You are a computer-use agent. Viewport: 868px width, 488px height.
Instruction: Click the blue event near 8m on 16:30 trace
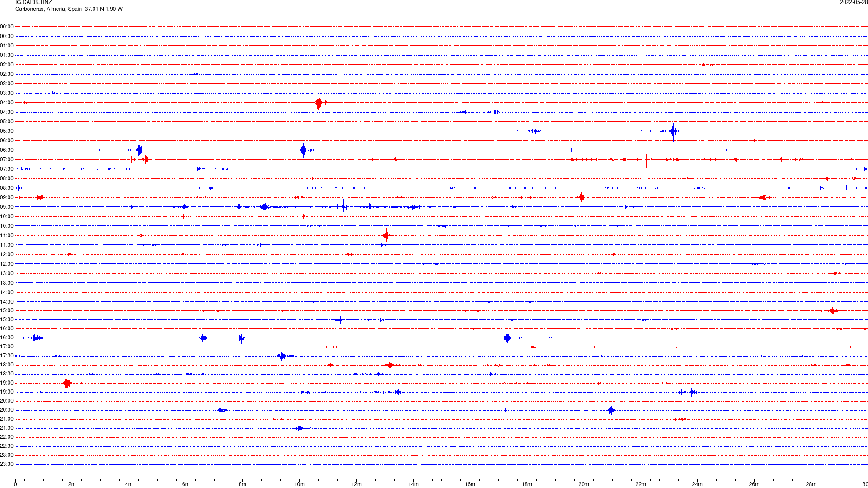click(241, 338)
